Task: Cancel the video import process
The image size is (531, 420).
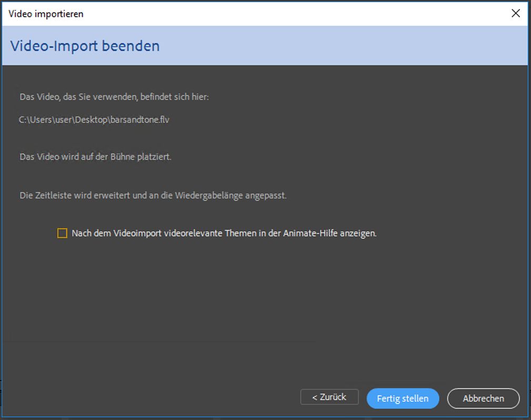Action: point(483,398)
